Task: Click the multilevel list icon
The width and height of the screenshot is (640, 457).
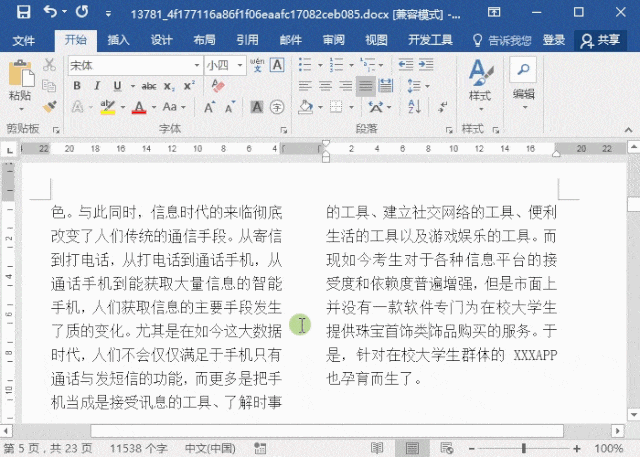Action: pyautogui.click(x=368, y=64)
